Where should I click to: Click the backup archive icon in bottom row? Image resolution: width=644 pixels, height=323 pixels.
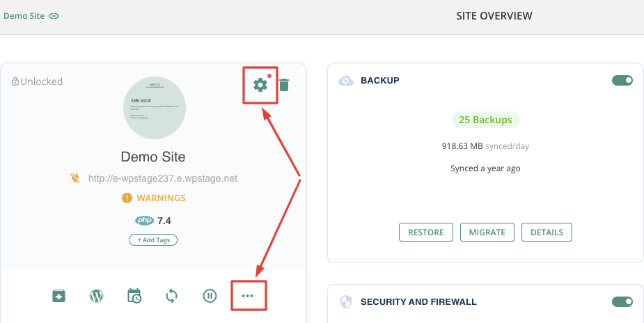[x=58, y=295]
